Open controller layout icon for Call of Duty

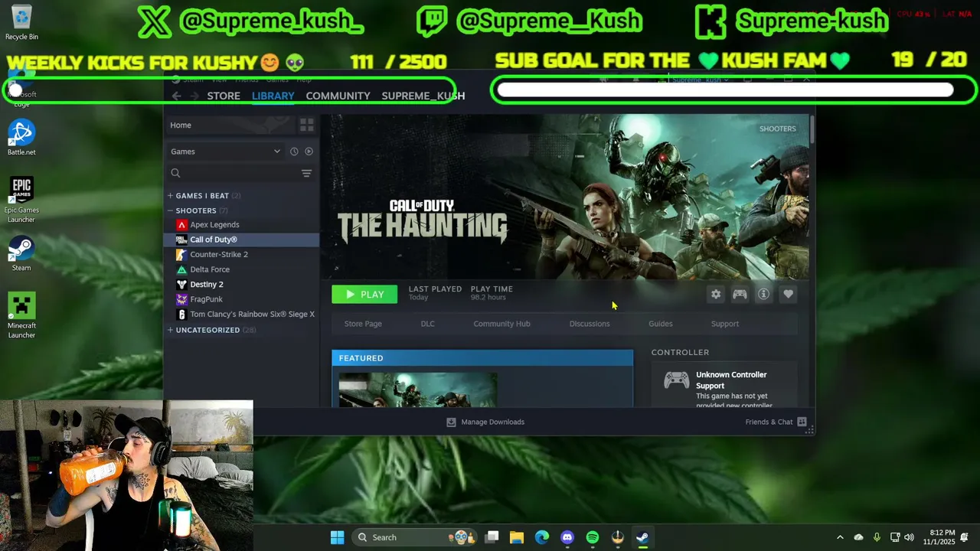tap(740, 294)
